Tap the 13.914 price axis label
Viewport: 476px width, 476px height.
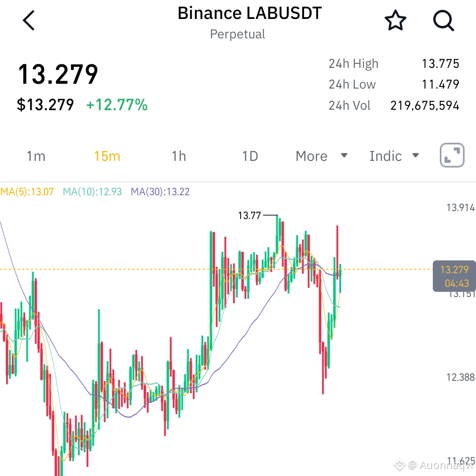(461, 208)
